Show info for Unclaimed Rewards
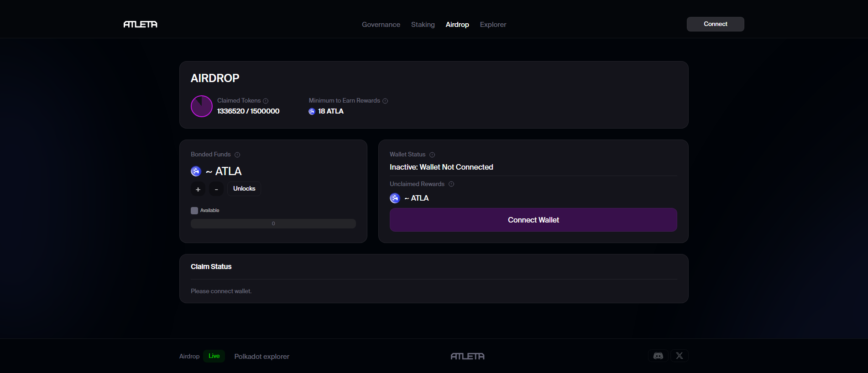Screen dimensions: 868x373 click(451, 184)
